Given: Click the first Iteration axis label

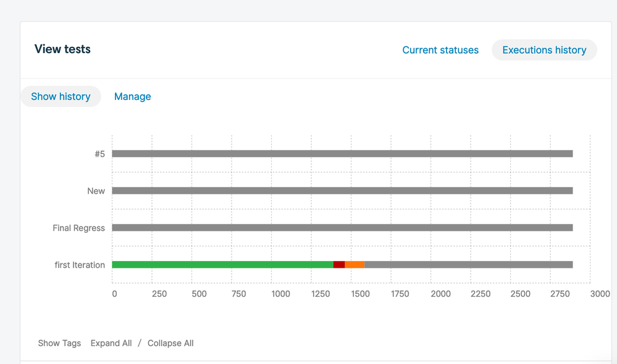Looking at the screenshot, I should tap(80, 265).
